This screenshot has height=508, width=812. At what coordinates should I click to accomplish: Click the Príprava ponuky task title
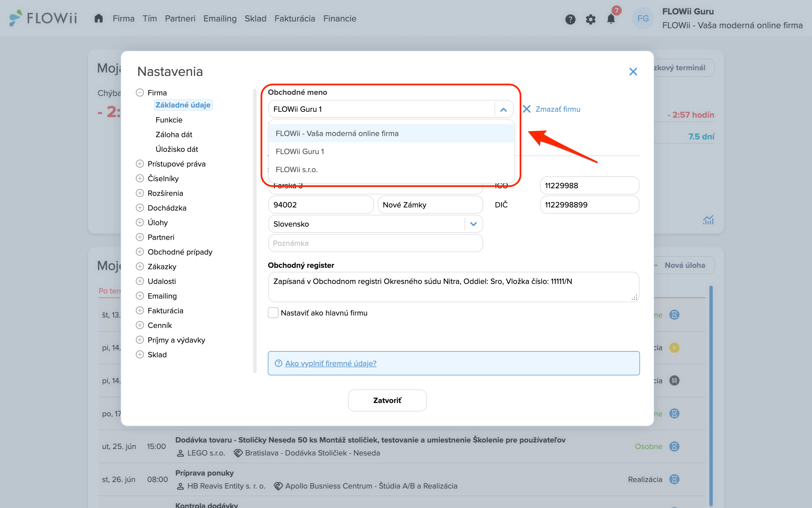pos(204,473)
